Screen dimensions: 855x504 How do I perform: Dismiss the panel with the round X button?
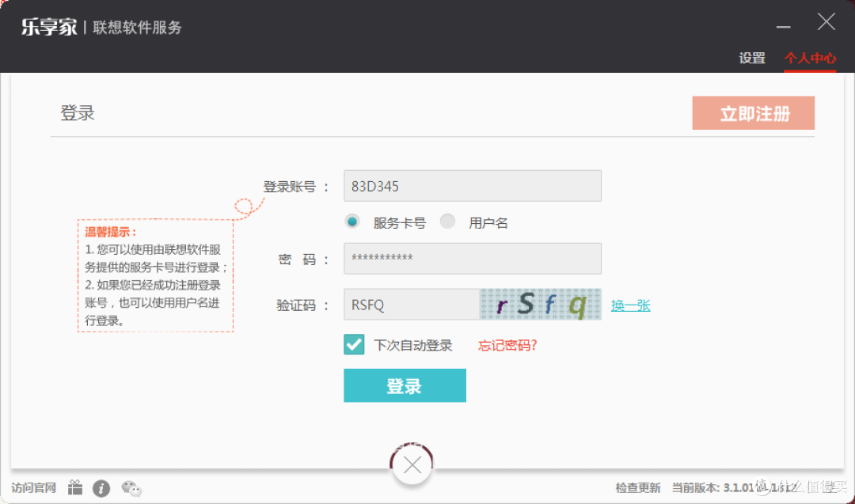click(412, 464)
